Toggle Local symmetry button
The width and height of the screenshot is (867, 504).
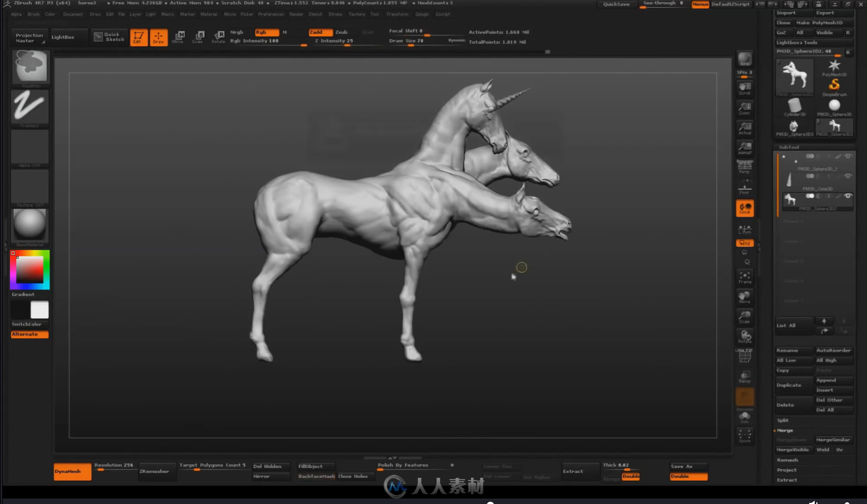(744, 208)
